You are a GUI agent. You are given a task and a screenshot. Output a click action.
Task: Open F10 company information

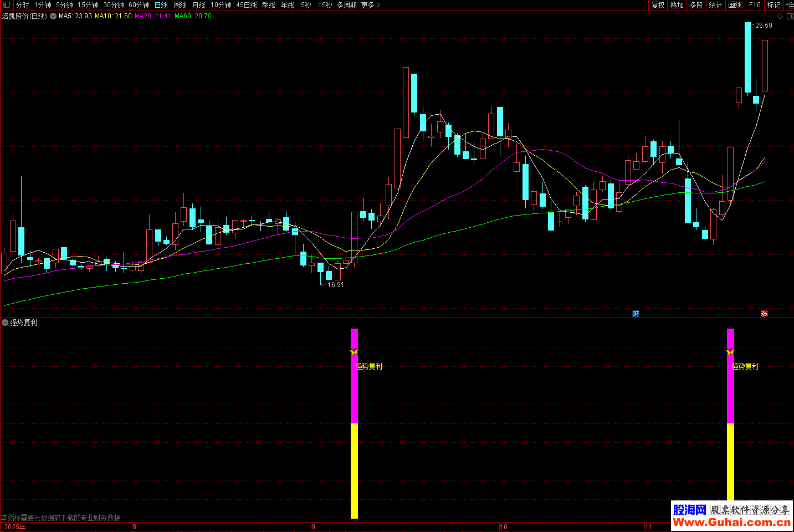[x=755, y=5]
